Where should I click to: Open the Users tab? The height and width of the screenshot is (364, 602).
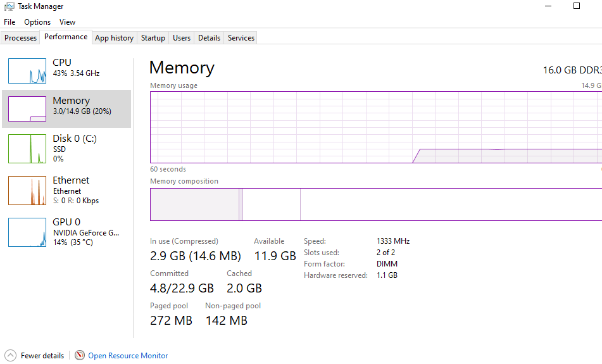(x=182, y=38)
